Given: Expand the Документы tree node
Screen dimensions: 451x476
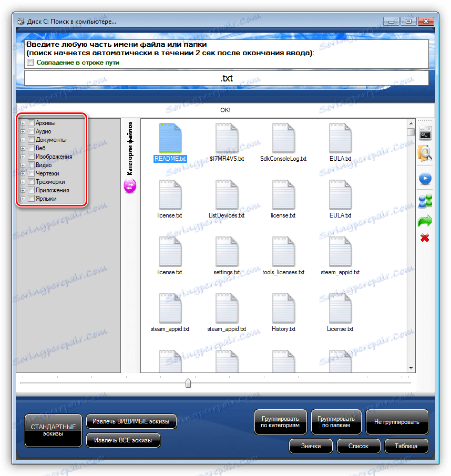Looking at the screenshot, I should pos(23,140).
